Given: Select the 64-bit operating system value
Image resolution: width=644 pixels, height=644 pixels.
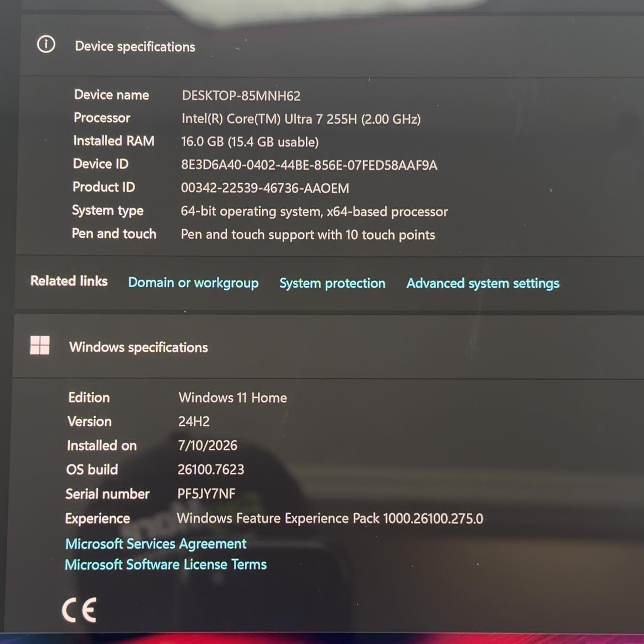Looking at the screenshot, I should (314, 211).
